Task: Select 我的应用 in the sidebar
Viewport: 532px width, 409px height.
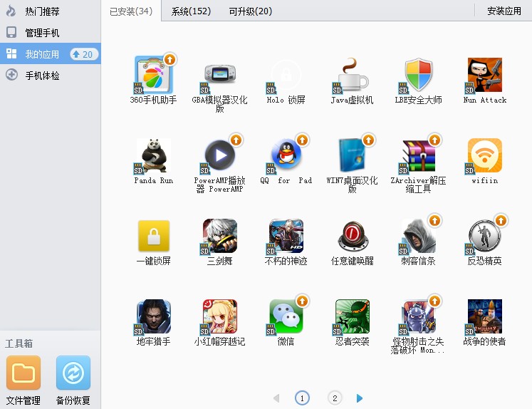Action: (51, 53)
